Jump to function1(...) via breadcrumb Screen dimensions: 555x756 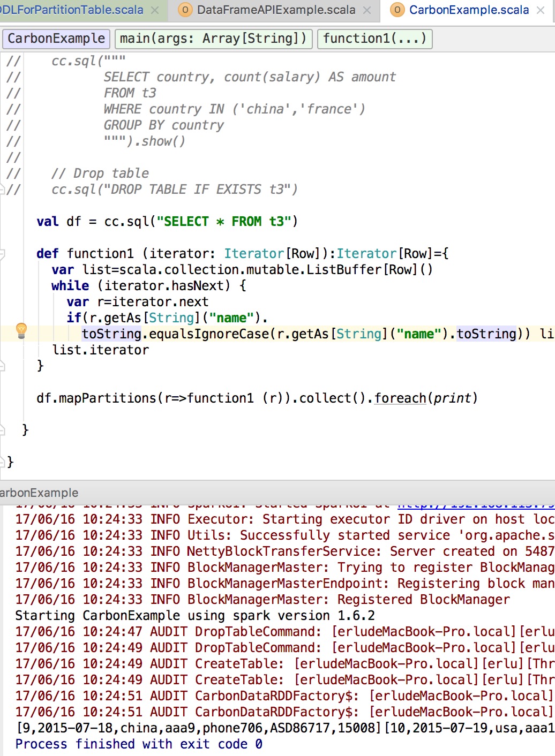pos(374,39)
